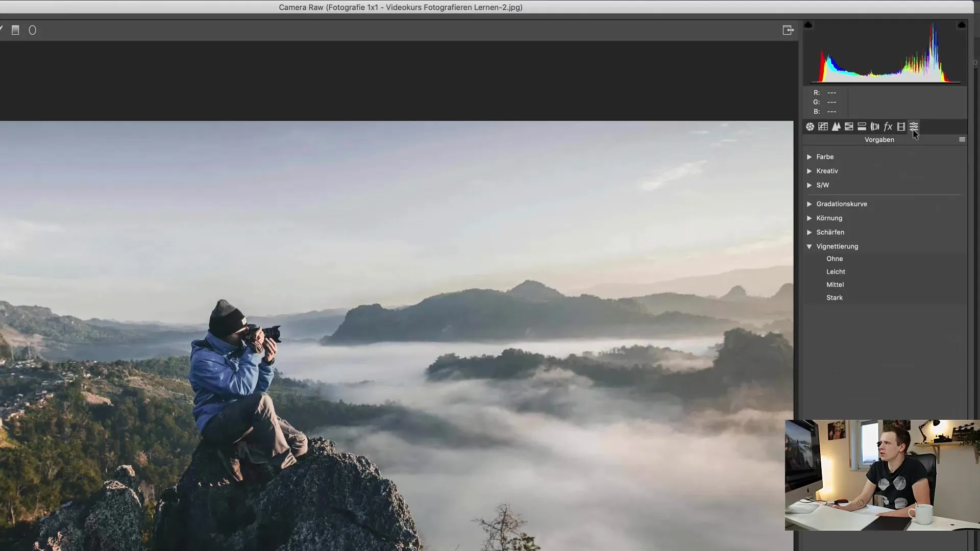The width and height of the screenshot is (980, 551).
Task: Collapse the Vignettierung preset group
Action: pyautogui.click(x=809, y=246)
